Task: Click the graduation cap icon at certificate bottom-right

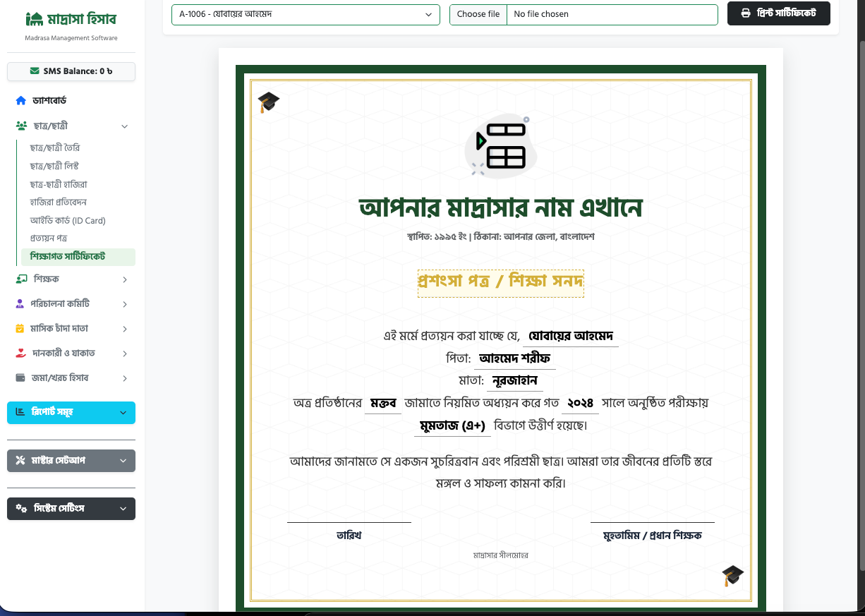Action: pyautogui.click(x=733, y=576)
